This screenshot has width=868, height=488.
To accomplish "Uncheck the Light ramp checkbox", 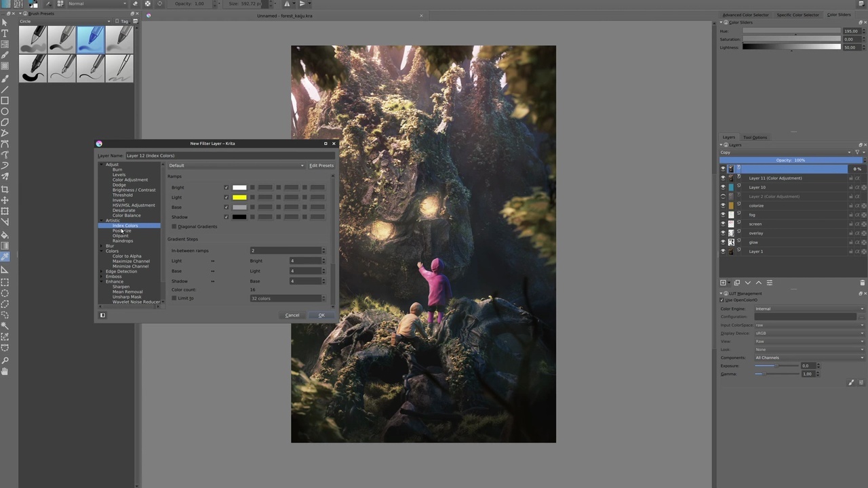I will pyautogui.click(x=226, y=197).
